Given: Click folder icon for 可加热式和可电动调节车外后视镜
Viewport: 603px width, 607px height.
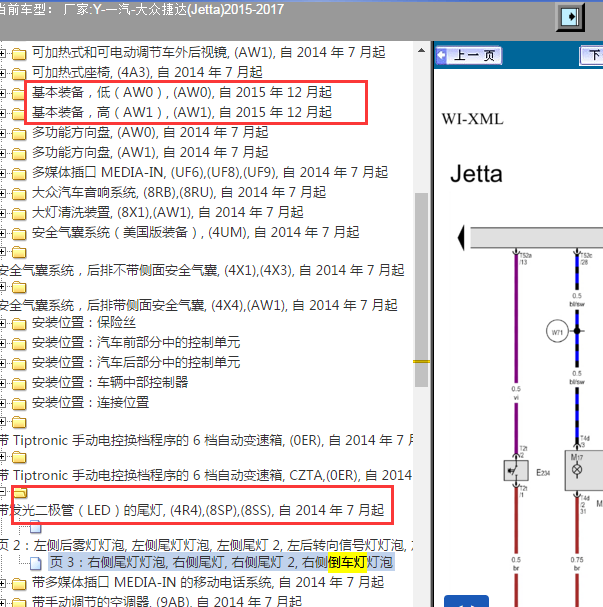Looking at the screenshot, I should pos(19,53).
